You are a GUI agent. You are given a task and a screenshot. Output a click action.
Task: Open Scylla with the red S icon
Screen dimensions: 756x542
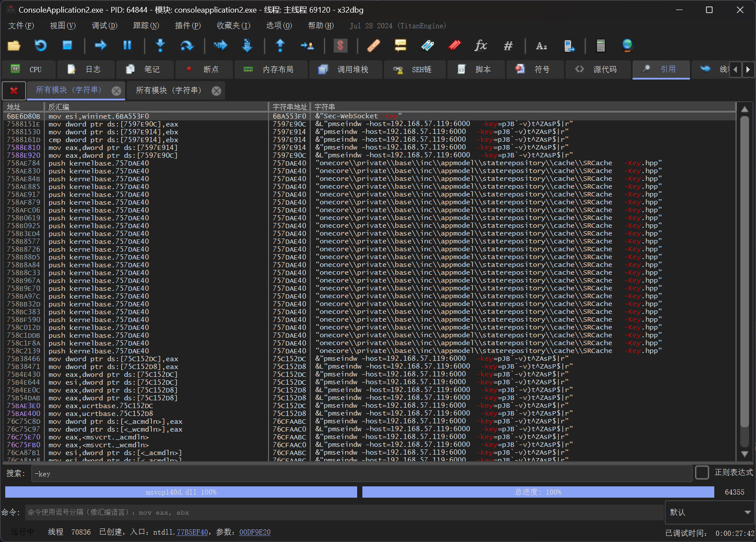340,45
